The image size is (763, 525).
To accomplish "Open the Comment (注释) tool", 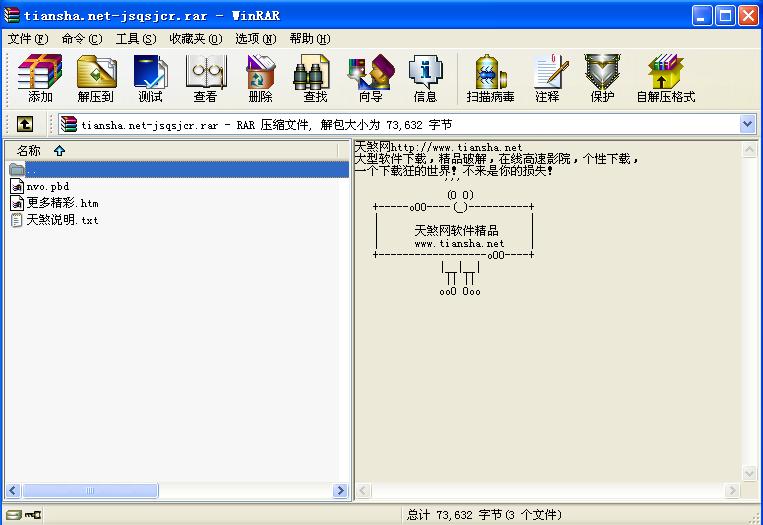I will coord(550,71).
